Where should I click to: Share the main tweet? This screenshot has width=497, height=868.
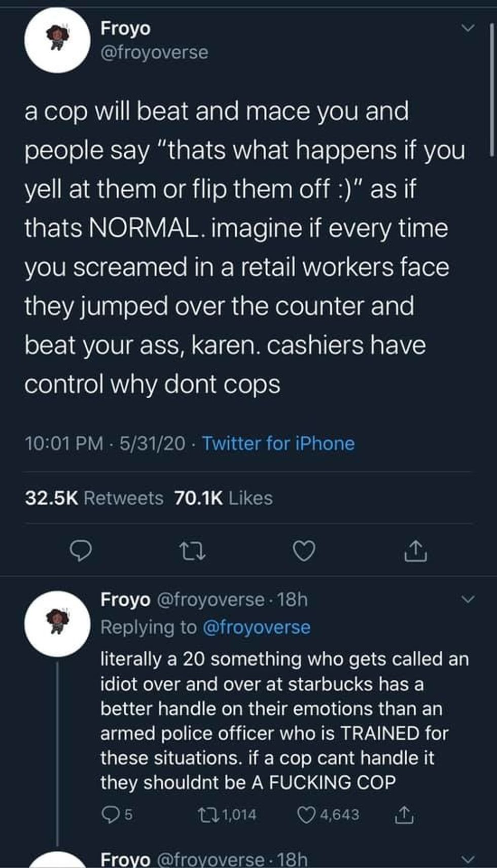click(x=416, y=551)
